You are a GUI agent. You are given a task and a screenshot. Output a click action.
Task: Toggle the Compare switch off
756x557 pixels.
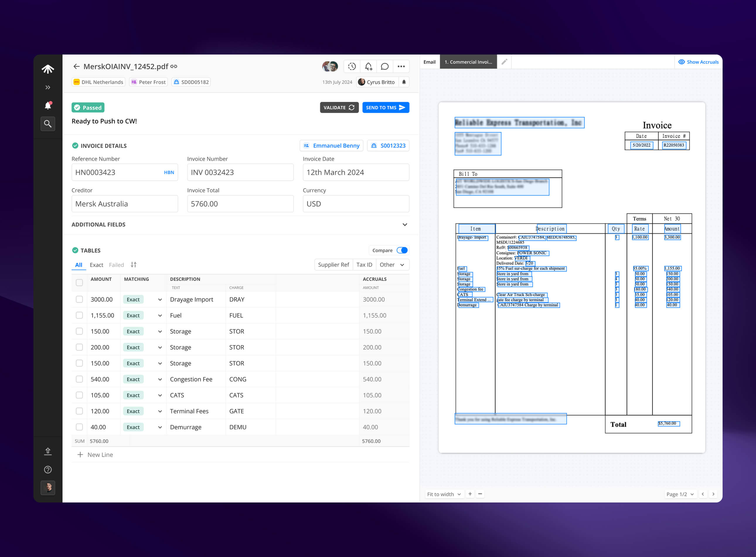click(402, 250)
